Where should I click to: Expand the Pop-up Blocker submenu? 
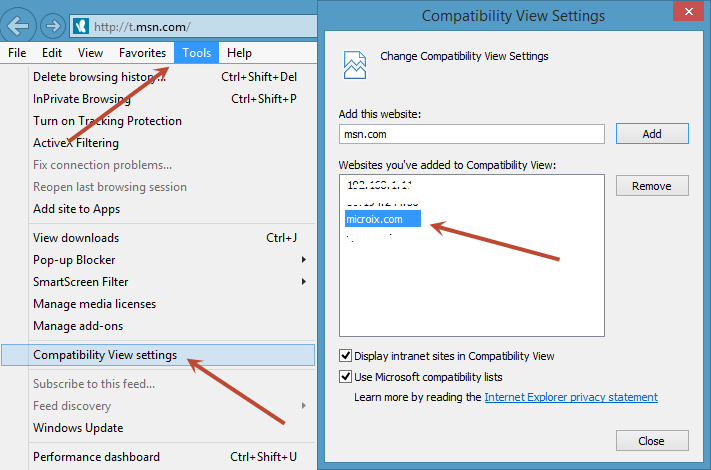302,260
